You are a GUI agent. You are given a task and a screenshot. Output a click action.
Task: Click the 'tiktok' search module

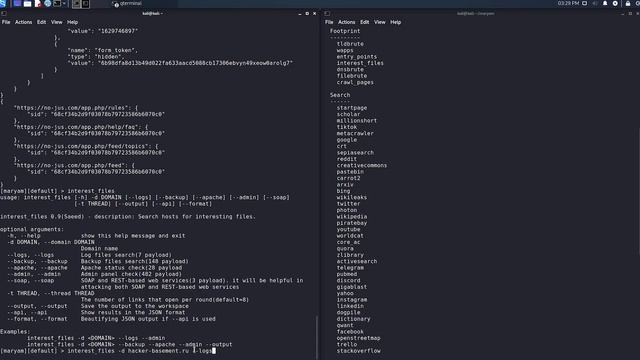pos(347,127)
